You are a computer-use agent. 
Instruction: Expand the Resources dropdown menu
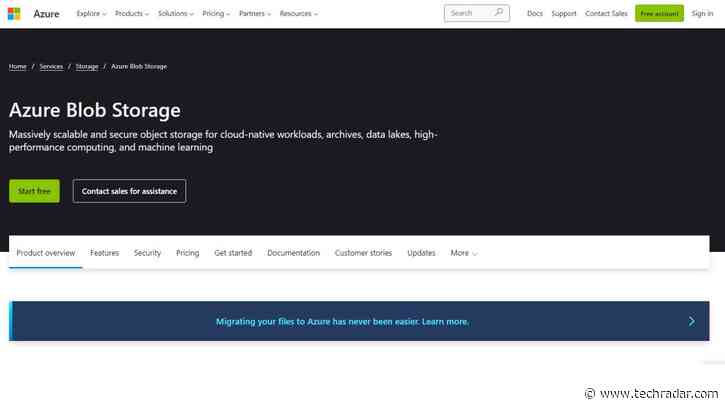(299, 14)
